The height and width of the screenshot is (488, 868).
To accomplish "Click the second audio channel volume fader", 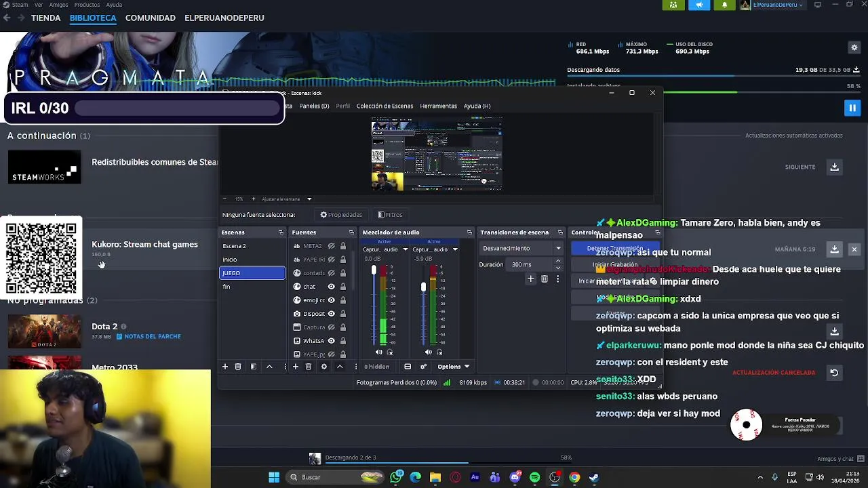I will coord(423,287).
